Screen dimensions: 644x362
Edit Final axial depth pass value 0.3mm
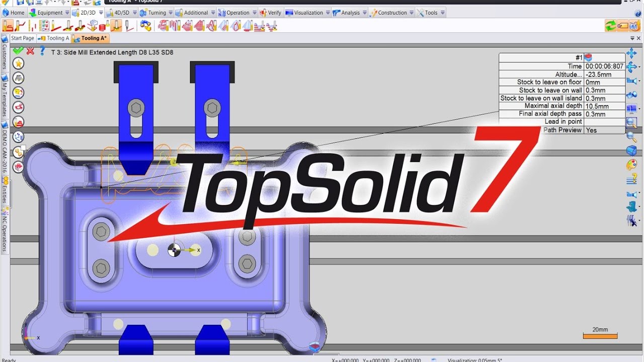(605, 114)
